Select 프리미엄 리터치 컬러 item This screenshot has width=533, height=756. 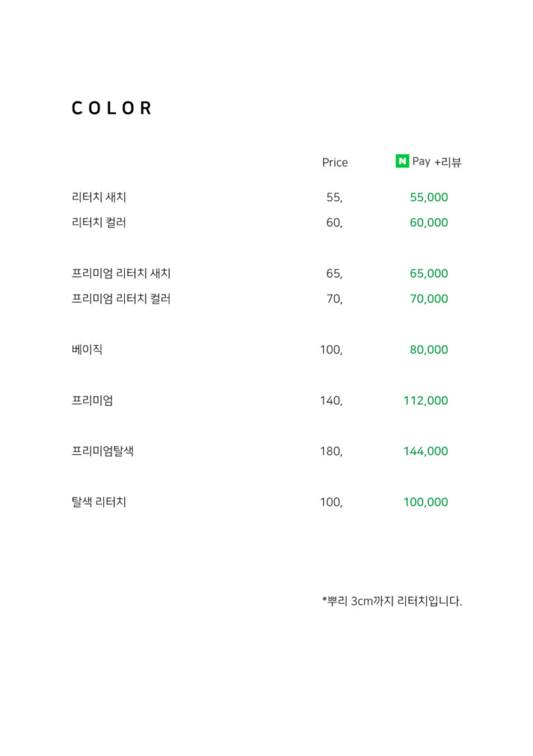click(x=121, y=299)
